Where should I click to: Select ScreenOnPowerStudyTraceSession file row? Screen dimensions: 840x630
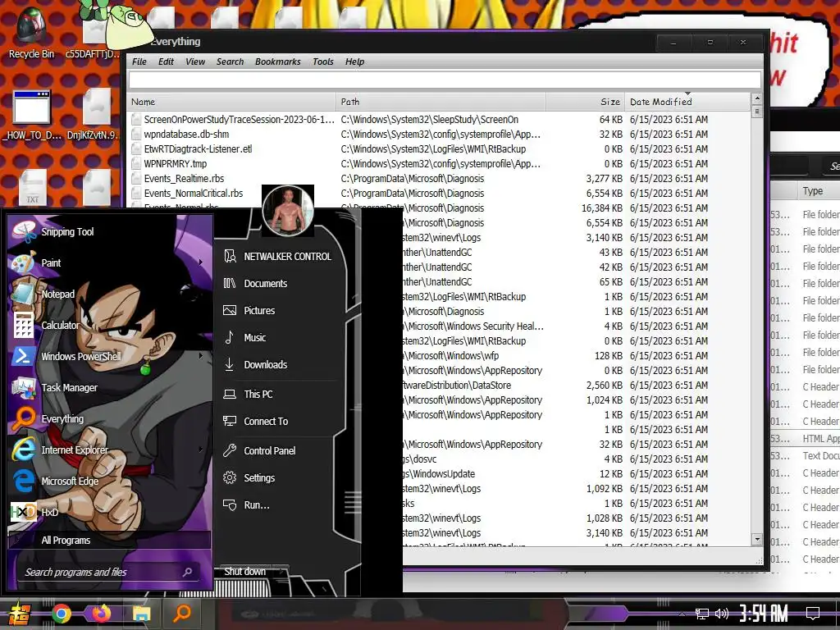440,120
